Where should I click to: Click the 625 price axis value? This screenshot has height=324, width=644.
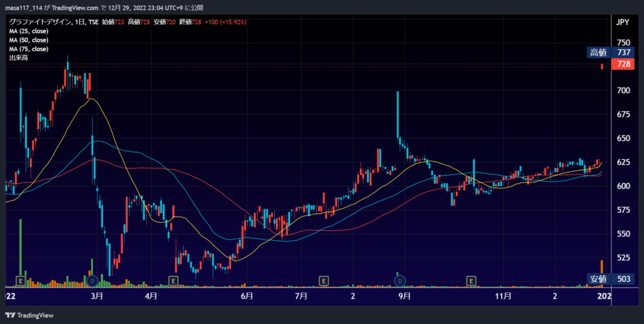coord(623,162)
